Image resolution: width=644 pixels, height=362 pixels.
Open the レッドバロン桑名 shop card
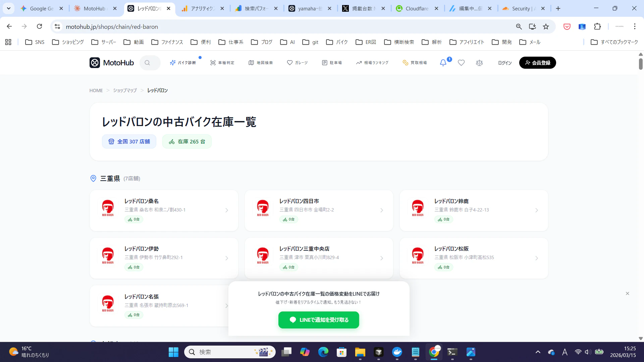164,210
